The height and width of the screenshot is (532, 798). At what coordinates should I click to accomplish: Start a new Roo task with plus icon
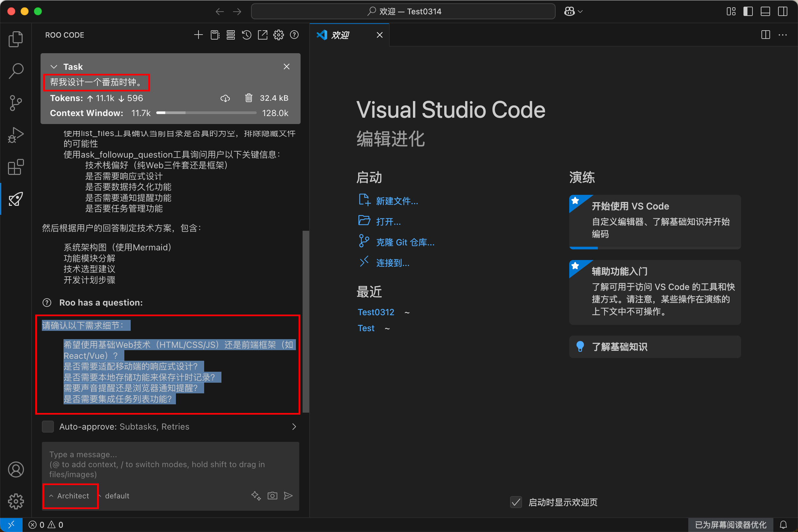coord(199,35)
